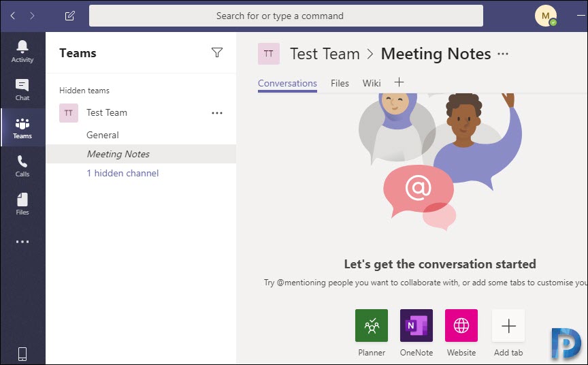Click 'Let's get the conversation started' heading
This screenshot has width=588, height=365.
point(440,264)
